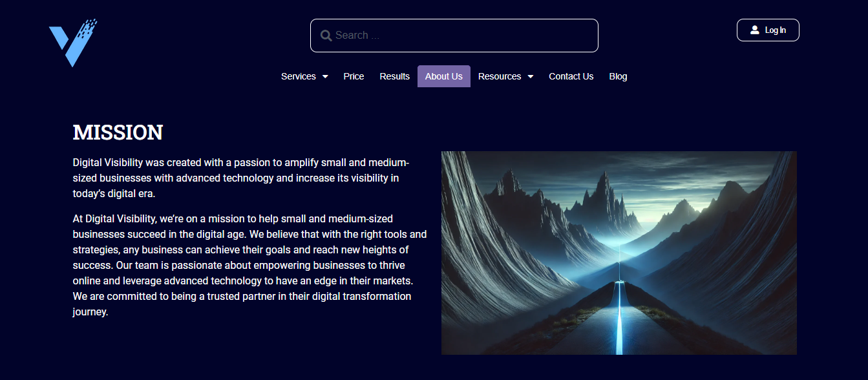The image size is (868, 380).
Task: Click the MISSION heading
Action: pos(118,132)
